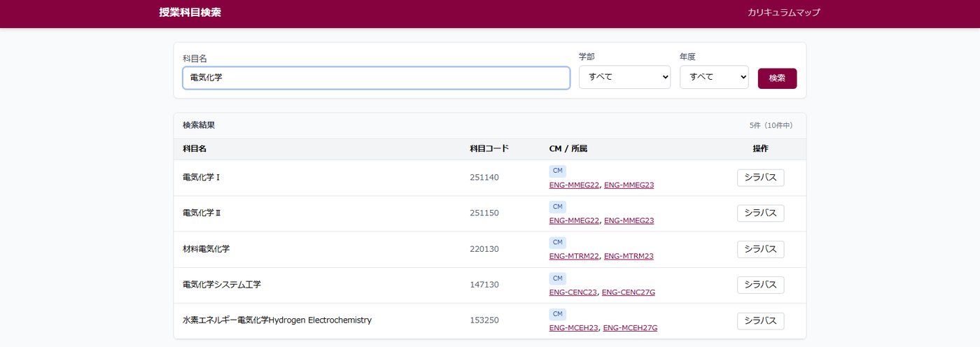Select course name 材料電気化学

(206, 249)
